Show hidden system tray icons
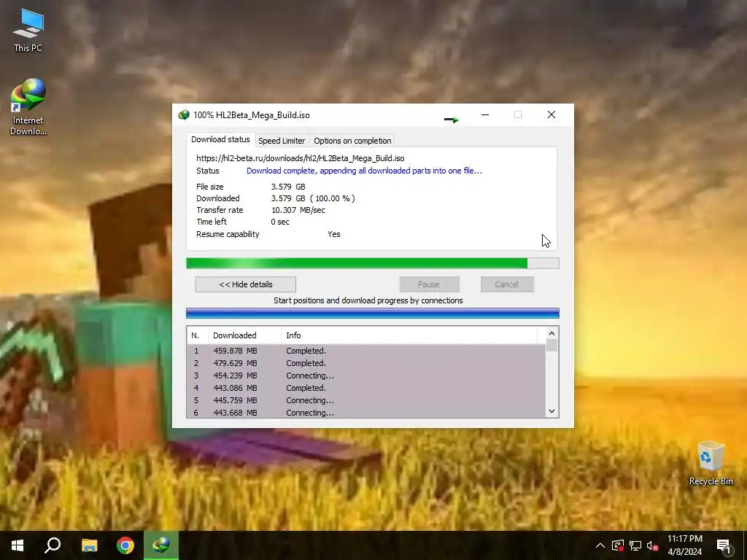 (x=600, y=545)
